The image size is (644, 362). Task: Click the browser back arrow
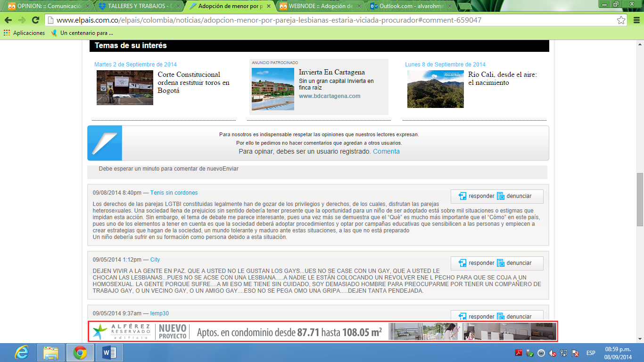point(8,20)
